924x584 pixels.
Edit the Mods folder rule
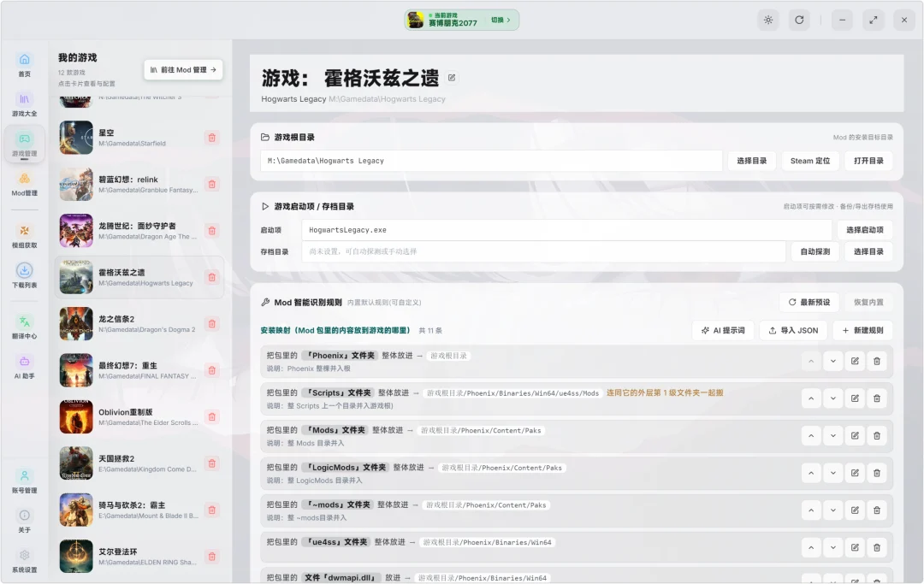[855, 435]
